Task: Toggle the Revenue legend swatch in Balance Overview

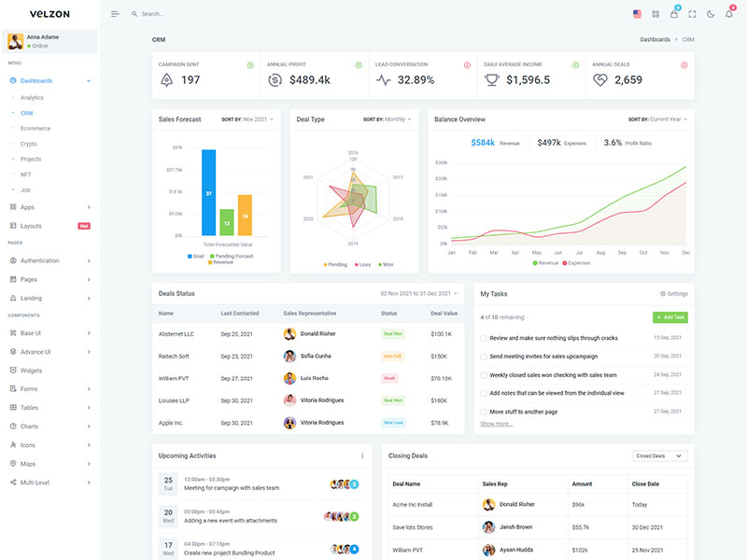Action: point(535,263)
